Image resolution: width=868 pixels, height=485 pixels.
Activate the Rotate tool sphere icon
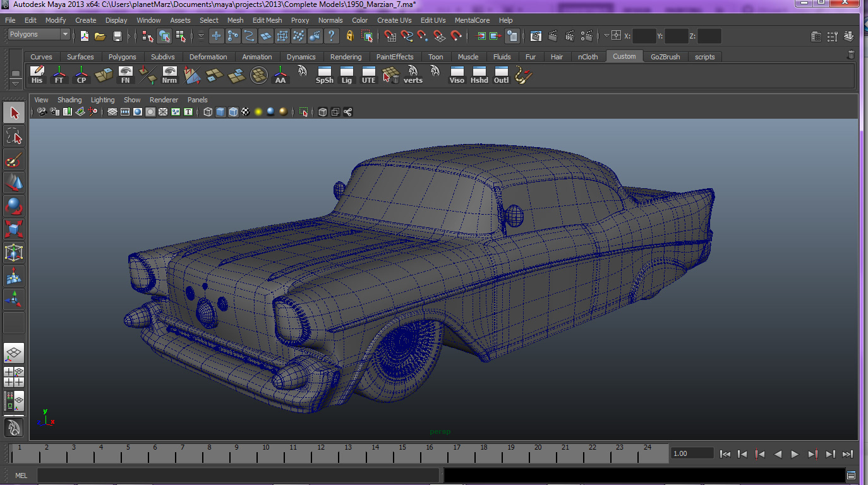(14, 206)
